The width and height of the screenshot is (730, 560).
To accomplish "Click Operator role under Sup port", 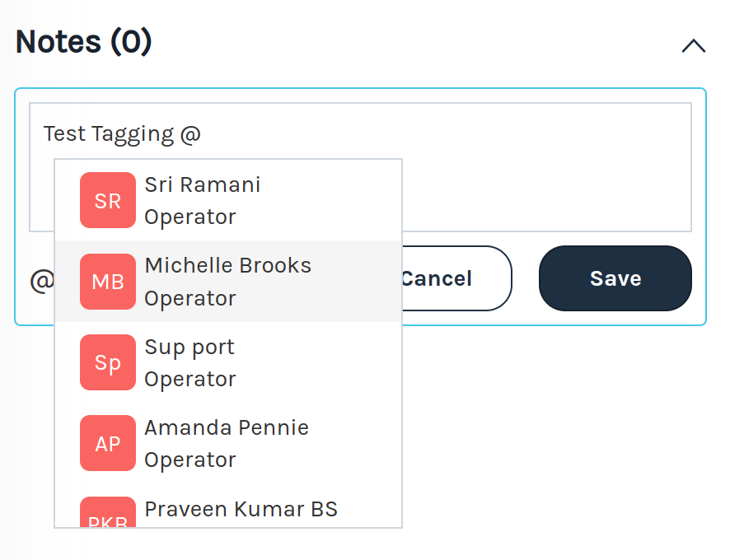I will point(190,379).
